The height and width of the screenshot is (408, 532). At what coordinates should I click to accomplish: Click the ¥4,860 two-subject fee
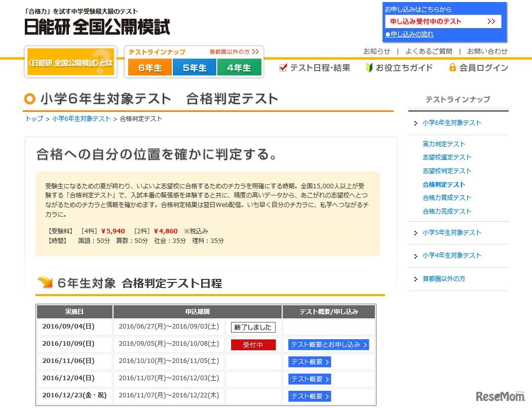tap(166, 231)
